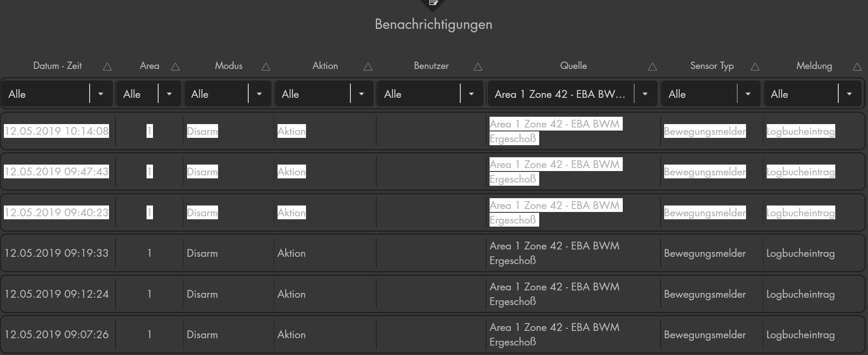868x355 pixels.
Task: Click the Quelle column header label
Action: click(x=573, y=66)
